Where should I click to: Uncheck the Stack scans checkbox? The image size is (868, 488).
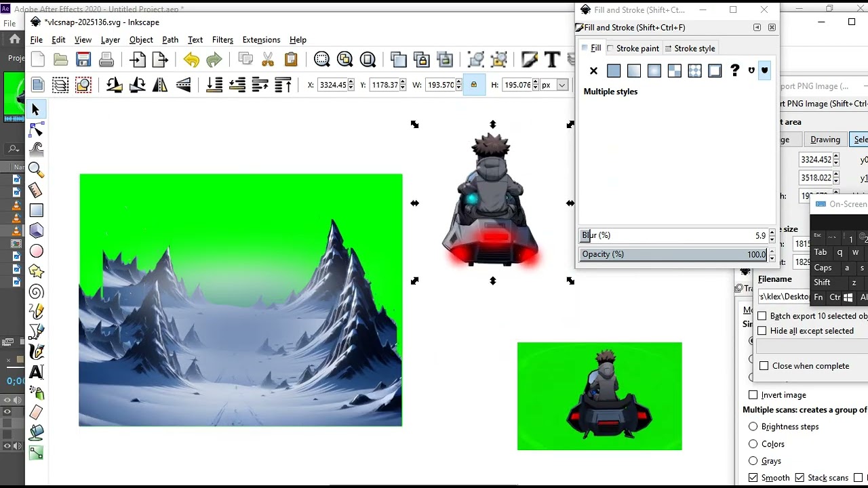coord(800,478)
